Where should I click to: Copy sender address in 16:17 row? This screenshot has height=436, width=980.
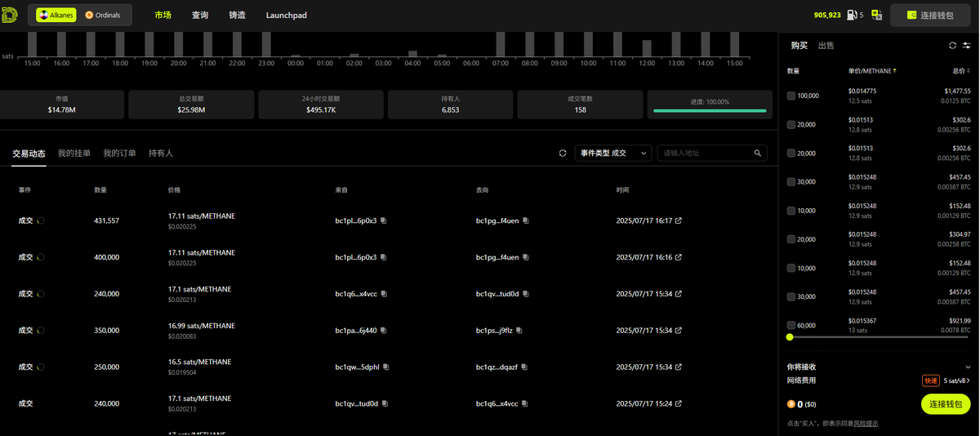point(383,220)
